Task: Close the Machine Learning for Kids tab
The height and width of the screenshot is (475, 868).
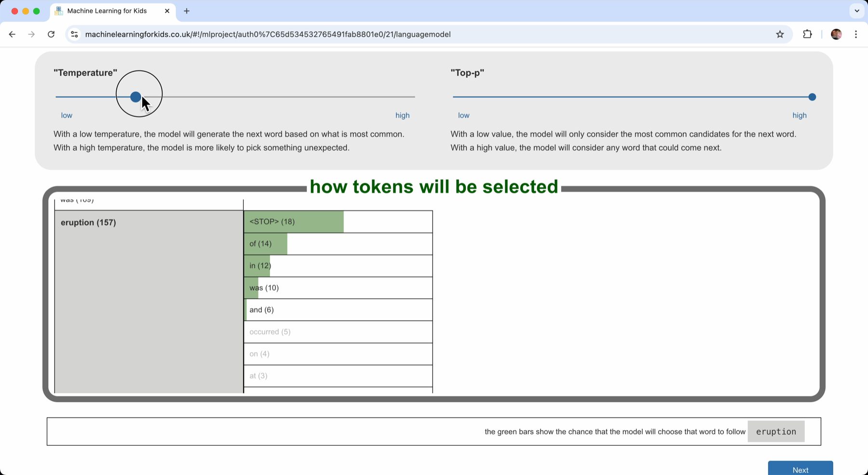Action: (x=167, y=11)
